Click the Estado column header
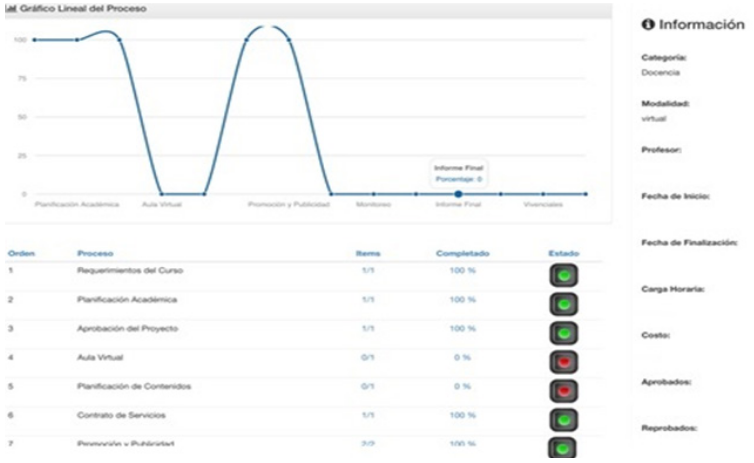Screen dimensions: 754x463 (563, 254)
